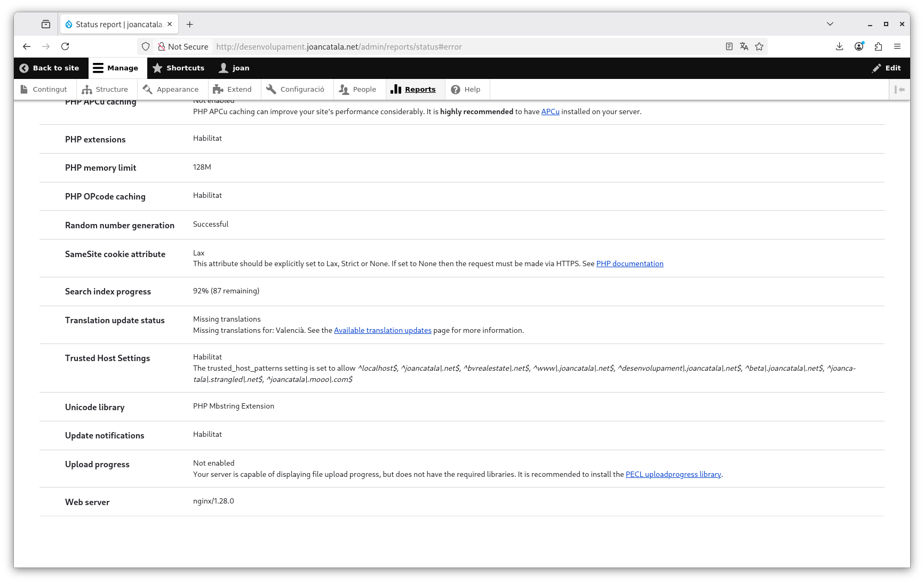Follow the PECL uploadprogress library link

tap(673, 474)
